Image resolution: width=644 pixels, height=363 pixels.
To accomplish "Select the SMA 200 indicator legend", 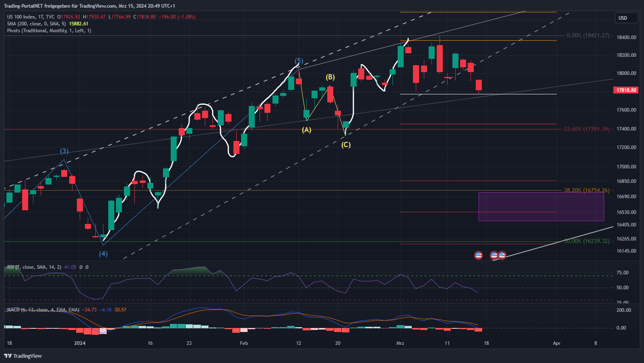I will [x=36, y=24].
